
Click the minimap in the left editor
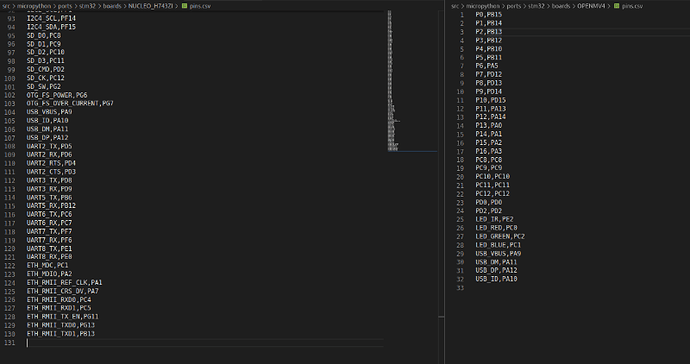[x=412, y=81]
